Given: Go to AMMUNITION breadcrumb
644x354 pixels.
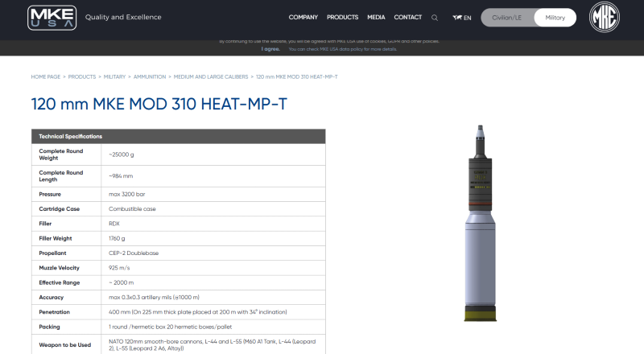Looking at the screenshot, I should tap(150, 76).
